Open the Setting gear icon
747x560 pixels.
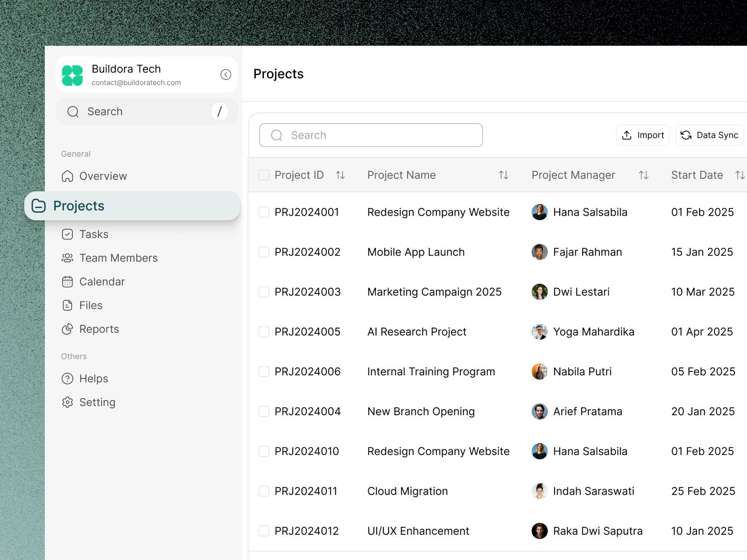click(x=68, y=402)
